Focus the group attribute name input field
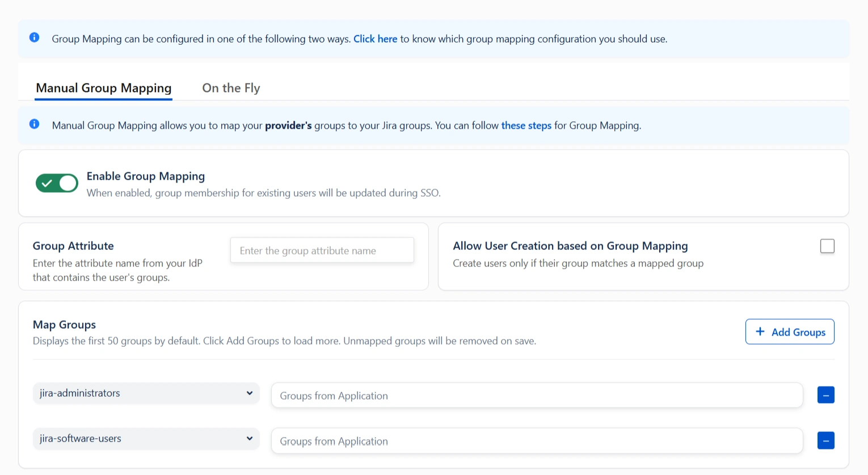 click(322, 251)
